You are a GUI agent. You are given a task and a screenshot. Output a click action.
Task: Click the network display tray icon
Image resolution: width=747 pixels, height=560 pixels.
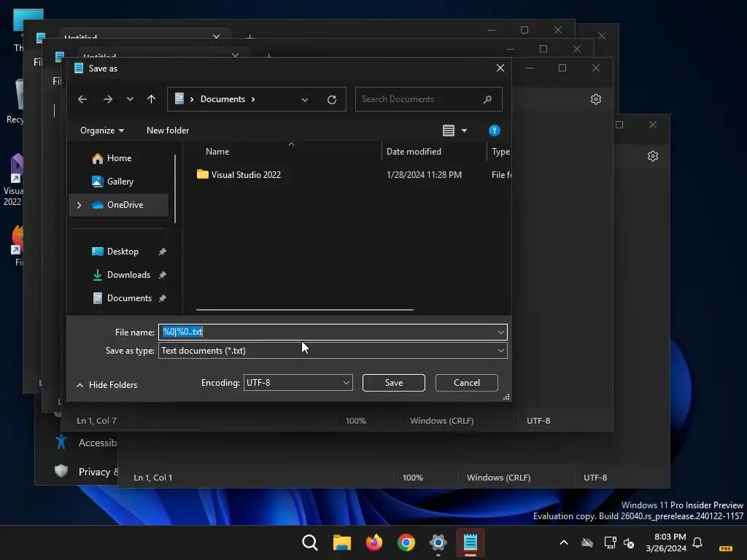(610, 542)
